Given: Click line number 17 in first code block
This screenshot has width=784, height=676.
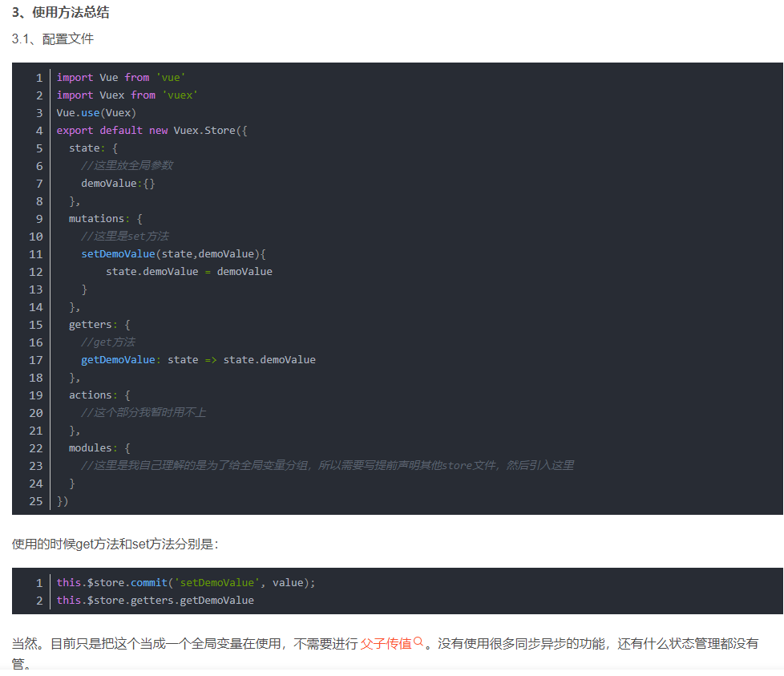Looking at the screenshot, I should (36, 360).
